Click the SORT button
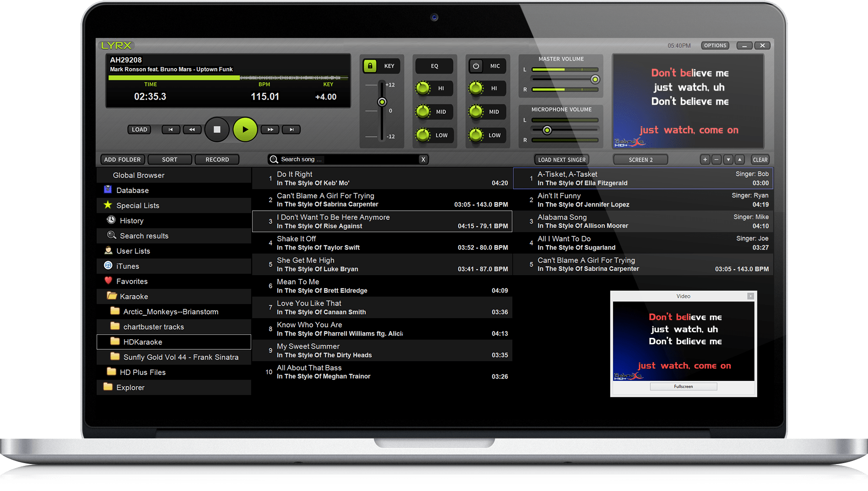 [x=169, y=160]
